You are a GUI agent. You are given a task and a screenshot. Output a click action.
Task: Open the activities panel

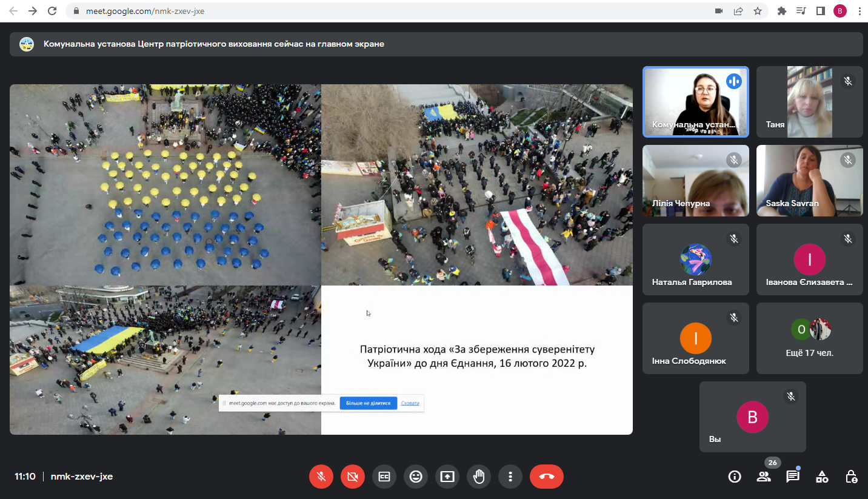tap(822, 477)
